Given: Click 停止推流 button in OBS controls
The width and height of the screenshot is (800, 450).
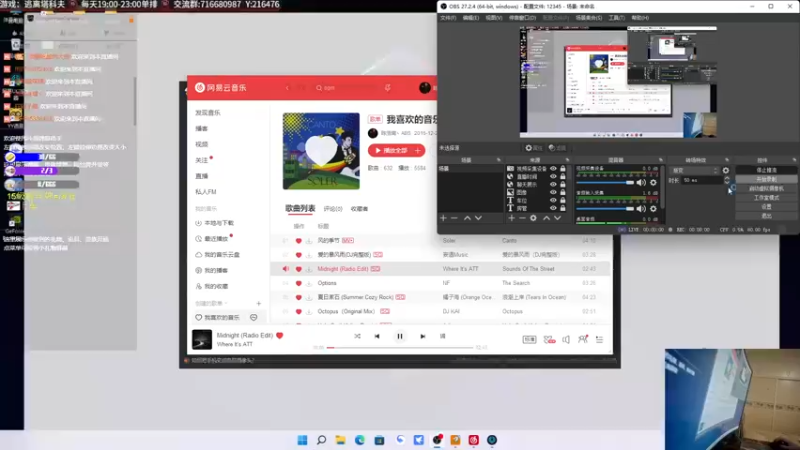Looking at the screenshot, I should (x=766, y=170).
